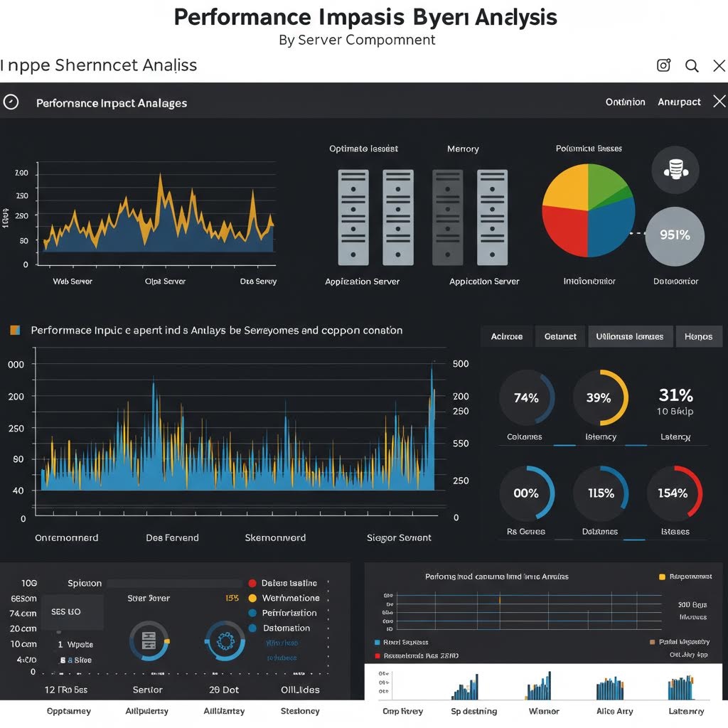This screenshot has width=728, height=728.
Task: Click the gear ring icon above 26 Dot
Action: tap(225, 641)
